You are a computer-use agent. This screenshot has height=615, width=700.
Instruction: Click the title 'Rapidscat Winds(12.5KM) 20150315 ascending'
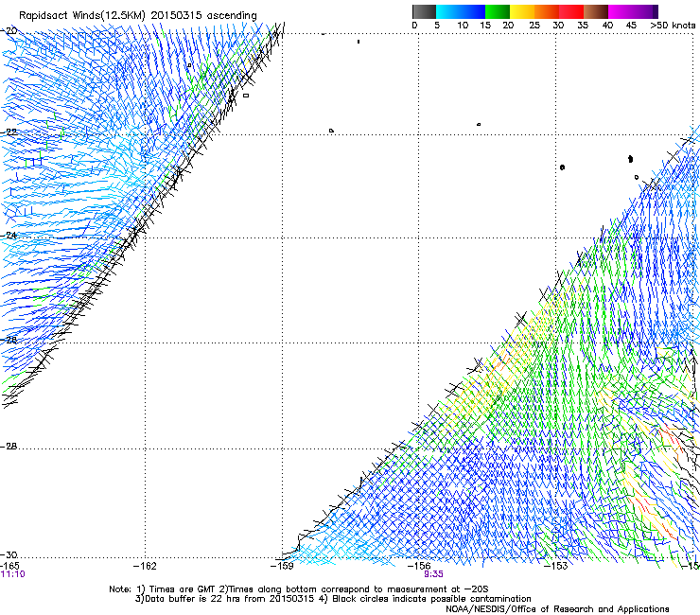click(138, 15)
